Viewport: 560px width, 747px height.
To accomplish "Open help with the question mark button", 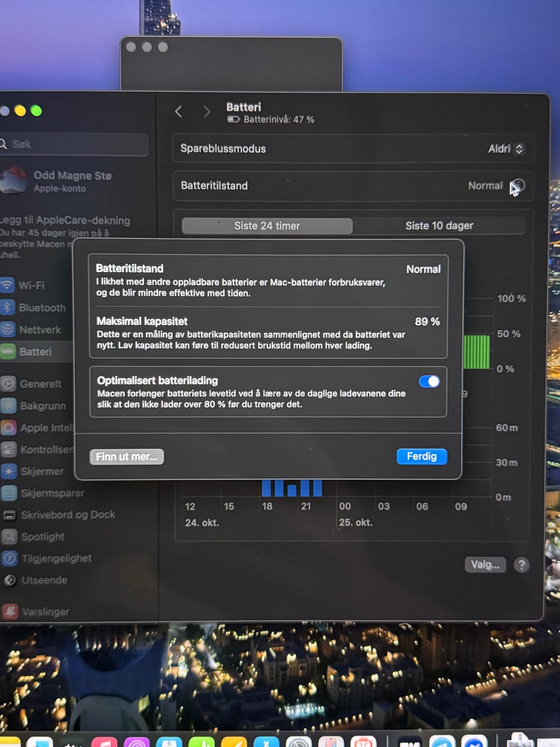I will (x=521, y=564).
